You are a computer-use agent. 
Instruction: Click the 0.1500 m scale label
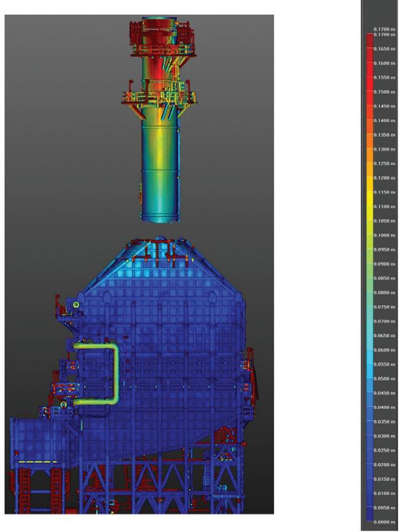click(x=384, y=92)
